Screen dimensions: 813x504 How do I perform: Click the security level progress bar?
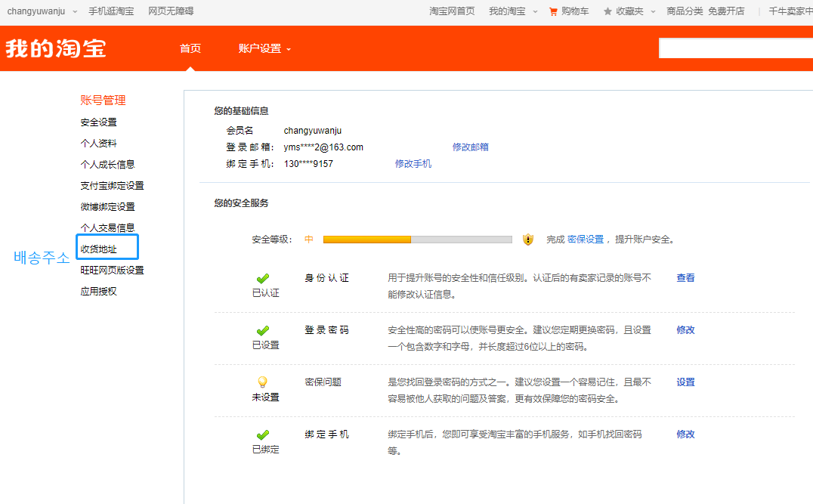[417, 240]
